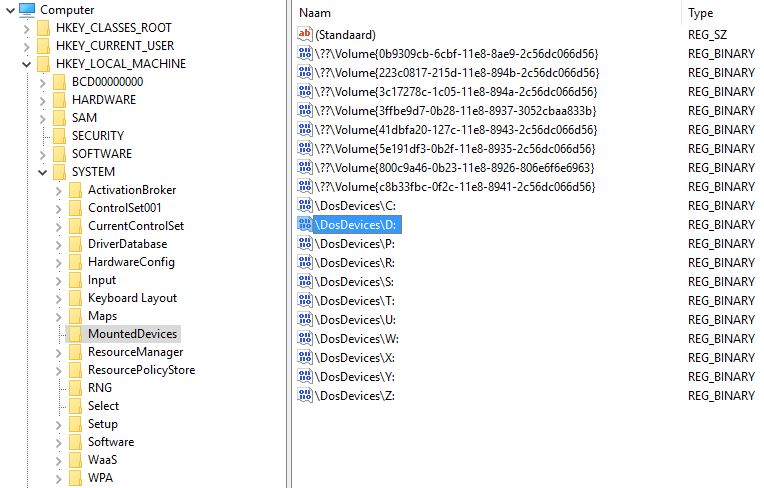Click binary icon of Volume{c8b33fbc value
This screenshot has height=488, width=764.
(305, 187)
